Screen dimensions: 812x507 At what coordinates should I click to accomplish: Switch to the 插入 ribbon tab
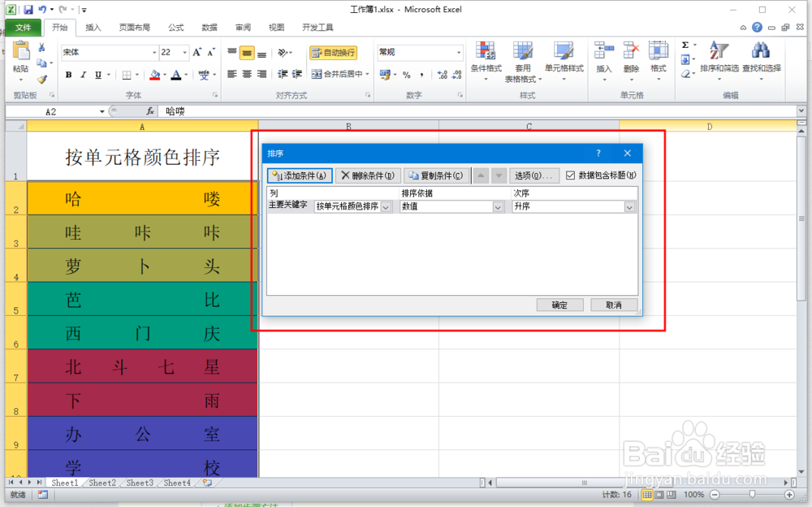pos(93,28)
